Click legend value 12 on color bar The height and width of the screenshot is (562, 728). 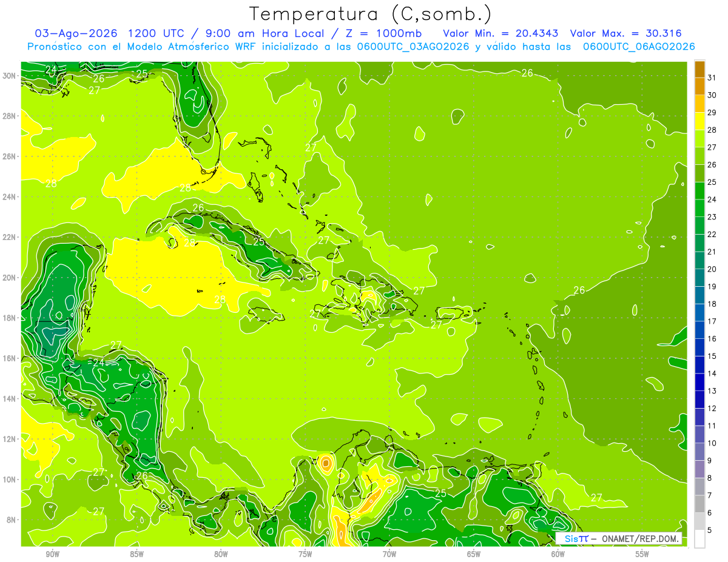coord(712,408)
